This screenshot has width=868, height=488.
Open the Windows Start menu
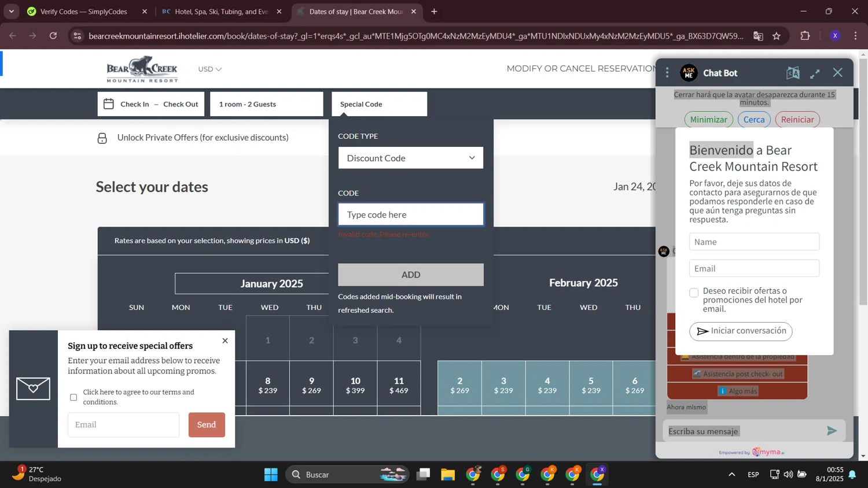tap(271, 475)
